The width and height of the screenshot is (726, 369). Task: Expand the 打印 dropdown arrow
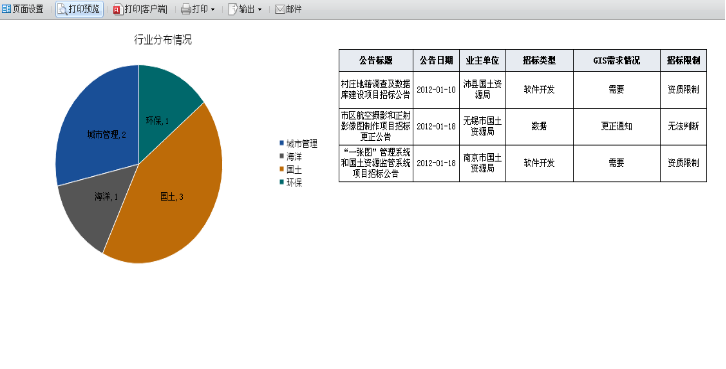click(x=213, y=10)
